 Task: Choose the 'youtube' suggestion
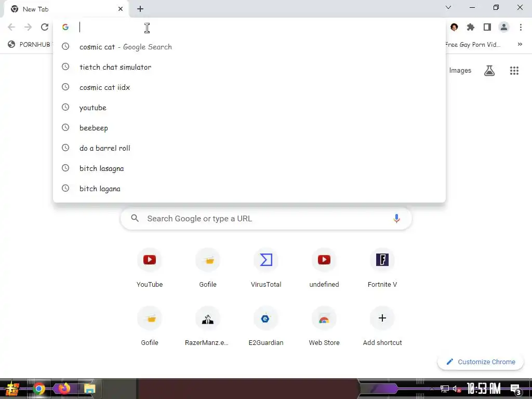249,108
